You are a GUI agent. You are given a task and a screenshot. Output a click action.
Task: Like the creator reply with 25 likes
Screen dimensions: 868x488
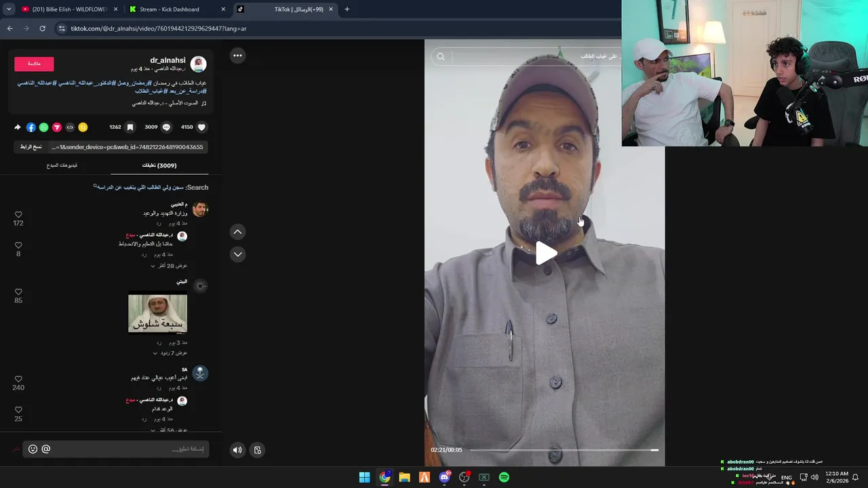tap(18, 410)
